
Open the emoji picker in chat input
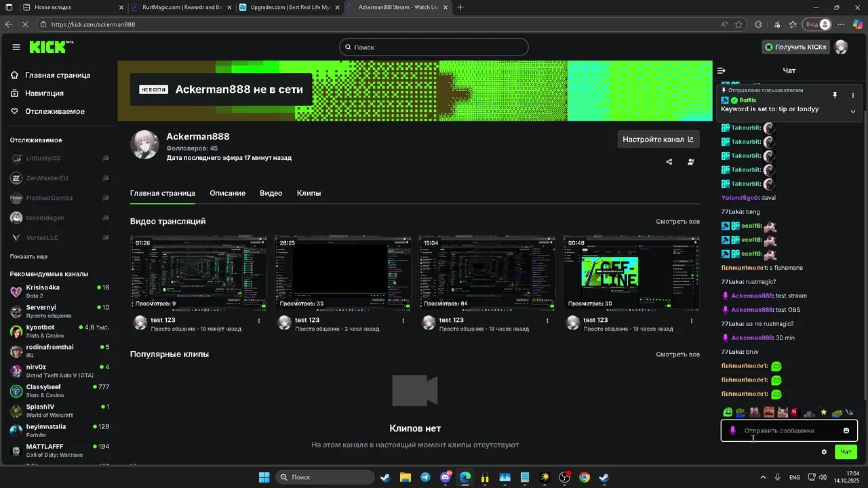coord(846,430)
